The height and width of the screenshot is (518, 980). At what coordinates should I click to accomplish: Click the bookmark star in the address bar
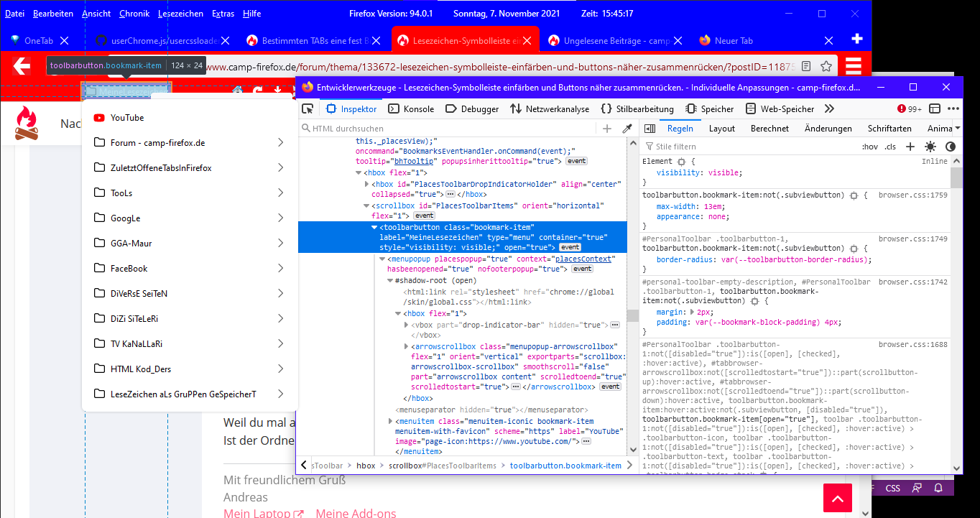(x=826, y=67)
